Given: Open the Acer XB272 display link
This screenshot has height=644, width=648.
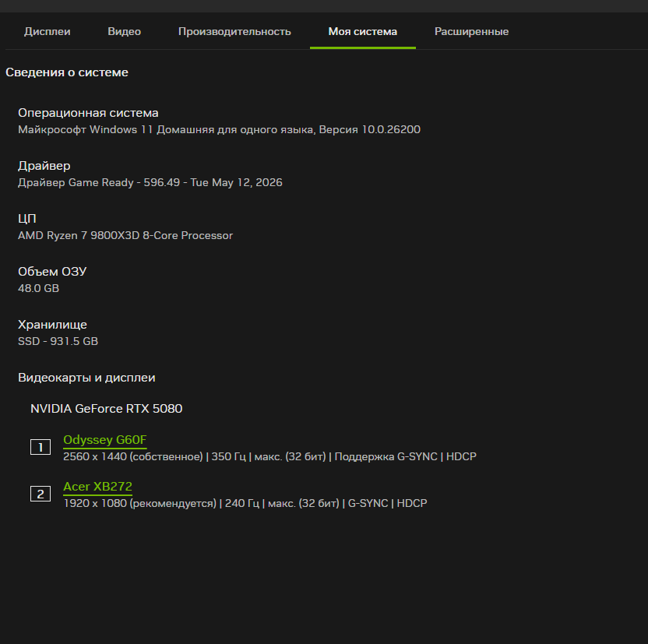Looking at the screenshot, I should coord(97,487).
